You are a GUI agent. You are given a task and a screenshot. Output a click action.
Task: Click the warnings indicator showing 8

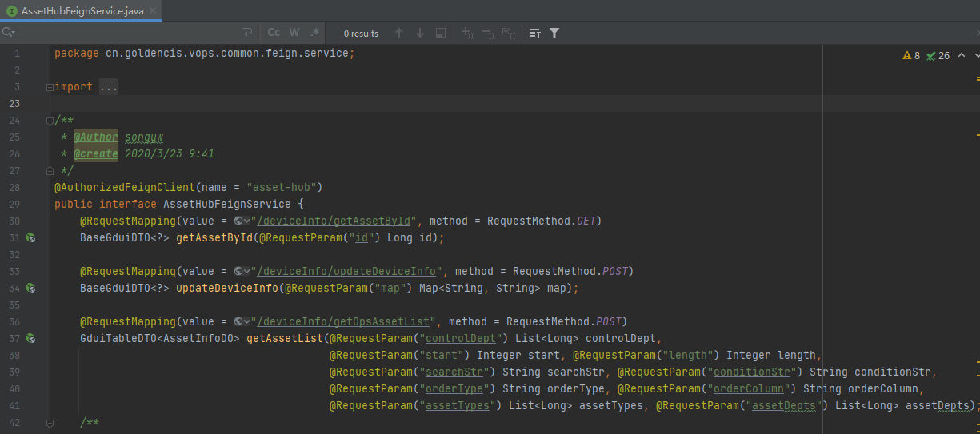911,55
